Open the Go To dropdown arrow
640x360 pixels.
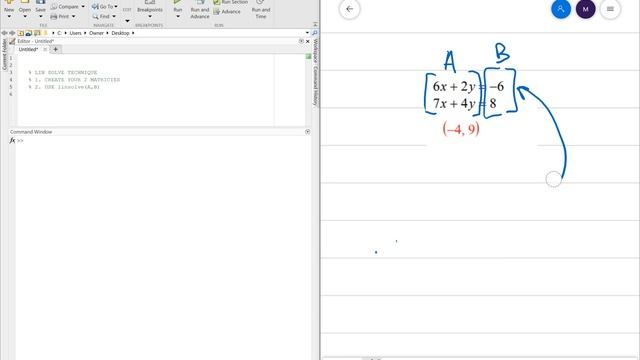click(116, 7)
